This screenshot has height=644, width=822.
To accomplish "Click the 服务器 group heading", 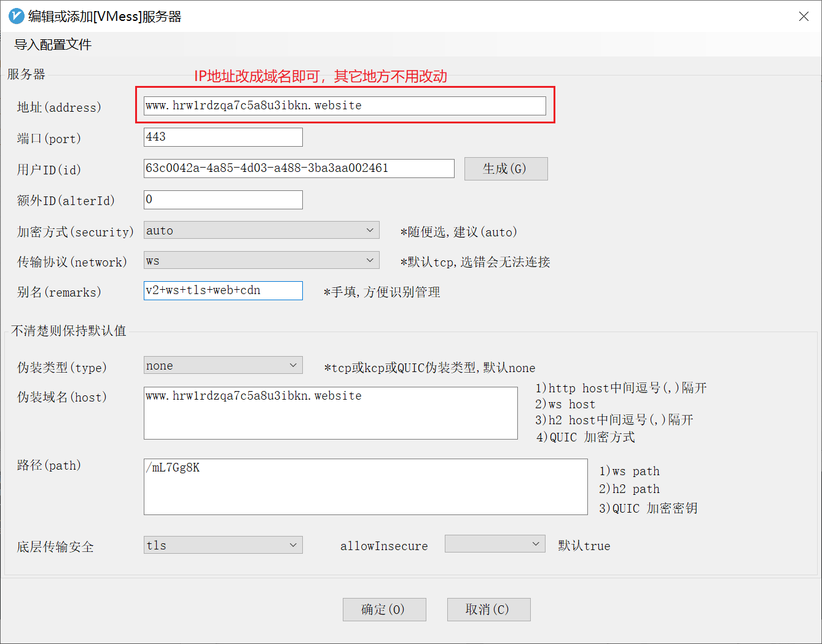I will click(x=26, y=74).
